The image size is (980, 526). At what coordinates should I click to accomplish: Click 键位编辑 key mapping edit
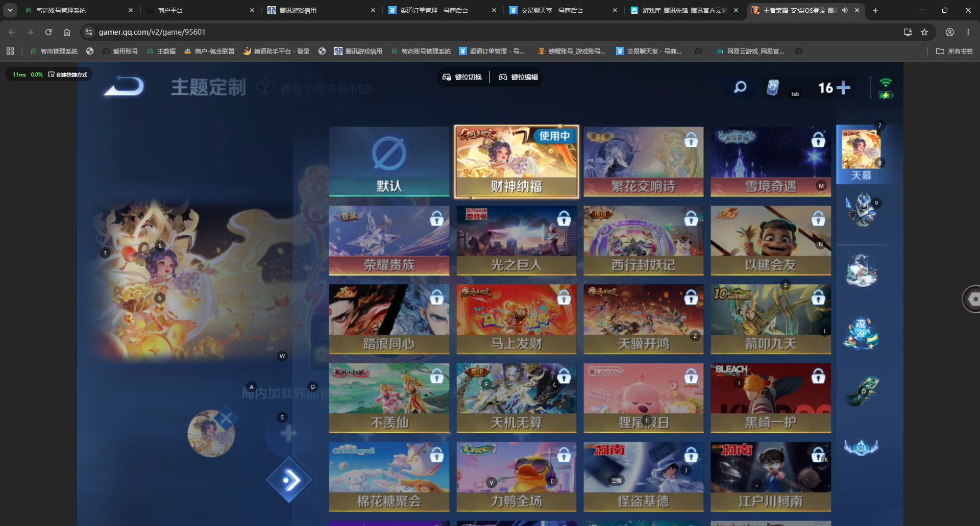(519, 77)
